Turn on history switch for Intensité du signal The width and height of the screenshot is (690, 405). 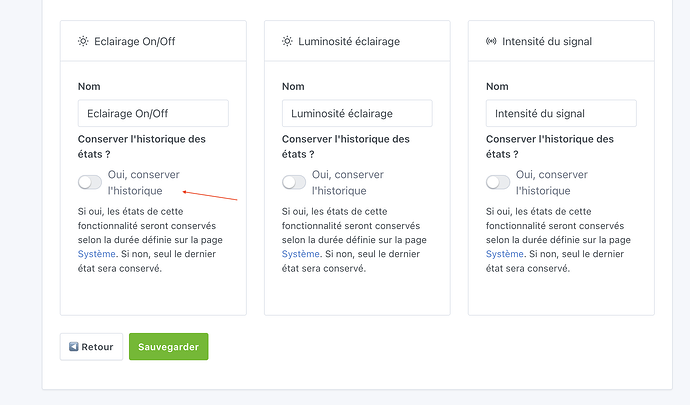click(498, 182)
